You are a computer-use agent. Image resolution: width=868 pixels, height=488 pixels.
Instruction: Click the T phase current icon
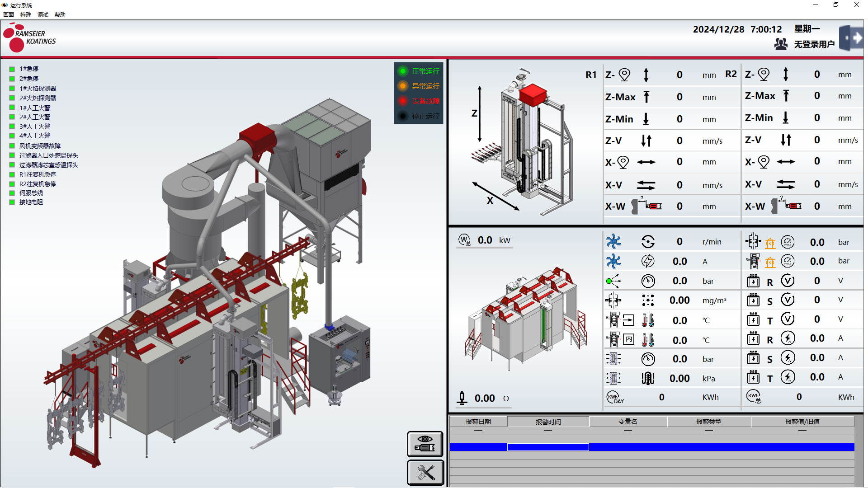click(x=788, y=377)
